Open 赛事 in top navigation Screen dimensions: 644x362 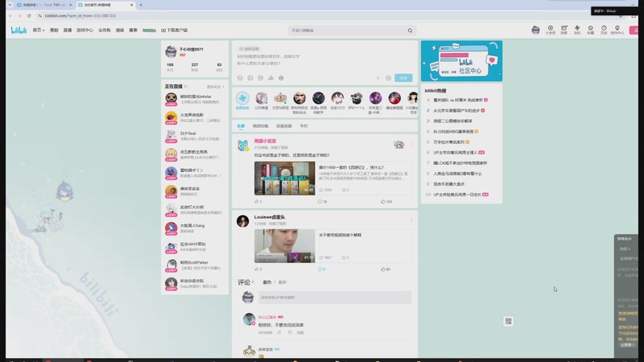pos(133,30)
